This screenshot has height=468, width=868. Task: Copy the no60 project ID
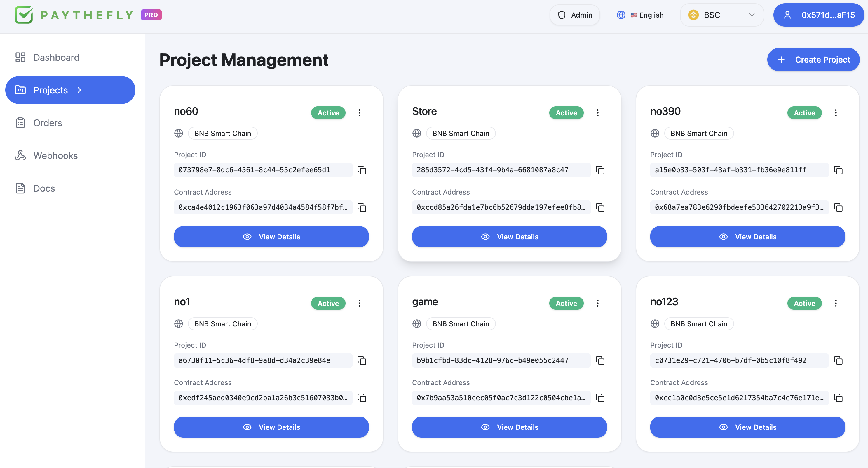tap(362, 170)
